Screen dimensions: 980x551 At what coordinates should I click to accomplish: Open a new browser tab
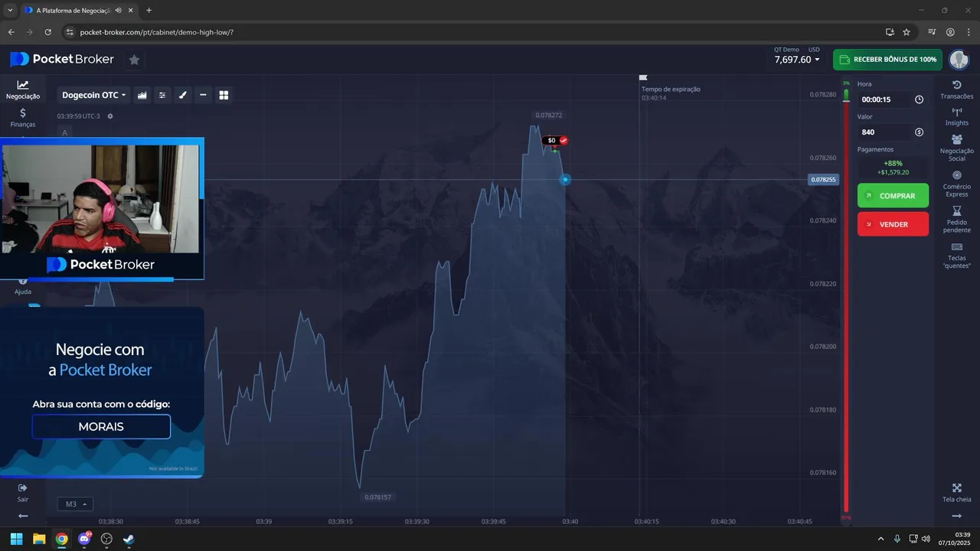(149, 10)
